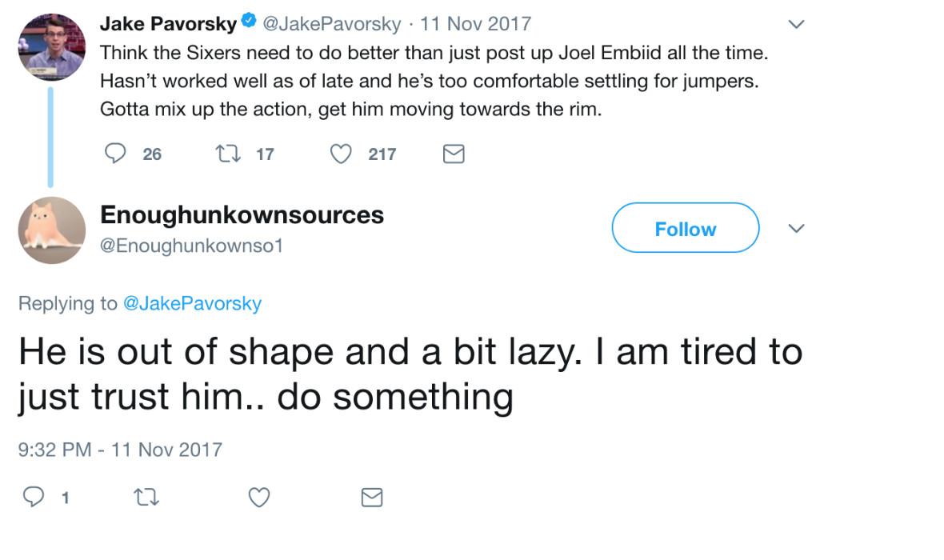944x560 pixels.
Task: Open the 11 Nov 2017 date link
Action: tap(475, 24)
